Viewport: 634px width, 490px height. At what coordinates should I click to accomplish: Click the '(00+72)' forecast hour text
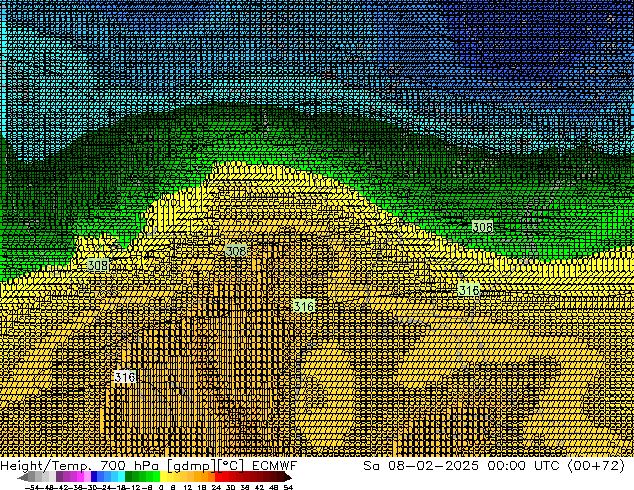coord(597,466)
